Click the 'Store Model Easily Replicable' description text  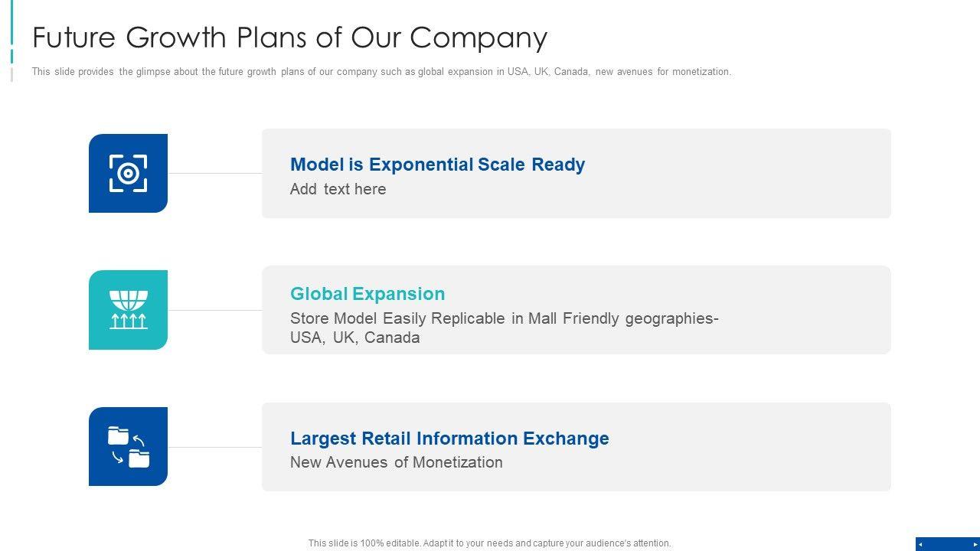coord(504,318)
